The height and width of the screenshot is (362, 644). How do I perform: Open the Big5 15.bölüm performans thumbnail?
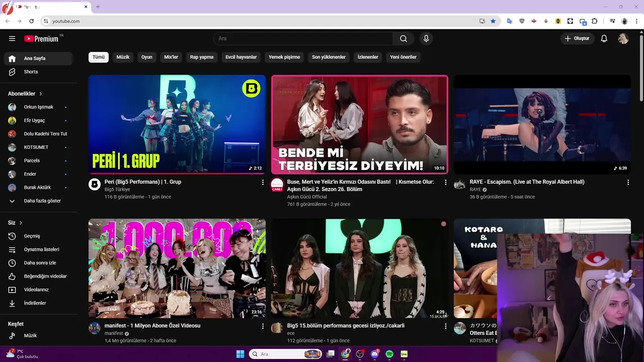point(359,268)
